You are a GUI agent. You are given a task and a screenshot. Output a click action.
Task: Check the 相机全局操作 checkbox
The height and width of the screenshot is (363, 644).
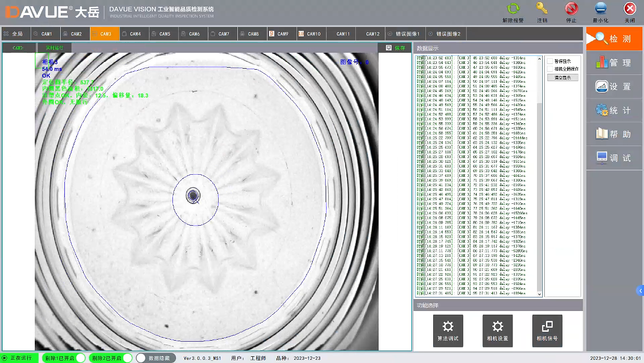click(x=551, y=69)
